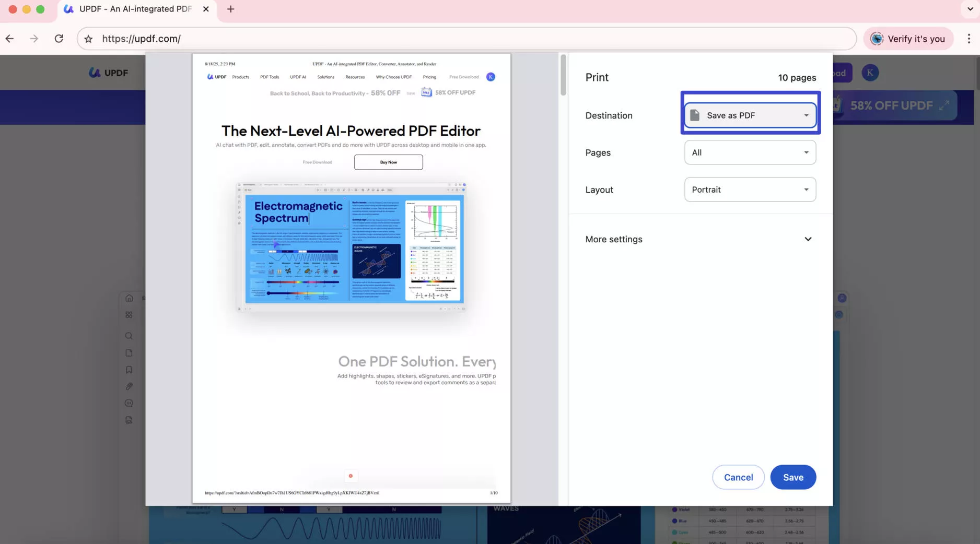Viewport: 980px width, 544px height.
Task: Click the macOS yellow minimize window button
Action: click(26, 9)
